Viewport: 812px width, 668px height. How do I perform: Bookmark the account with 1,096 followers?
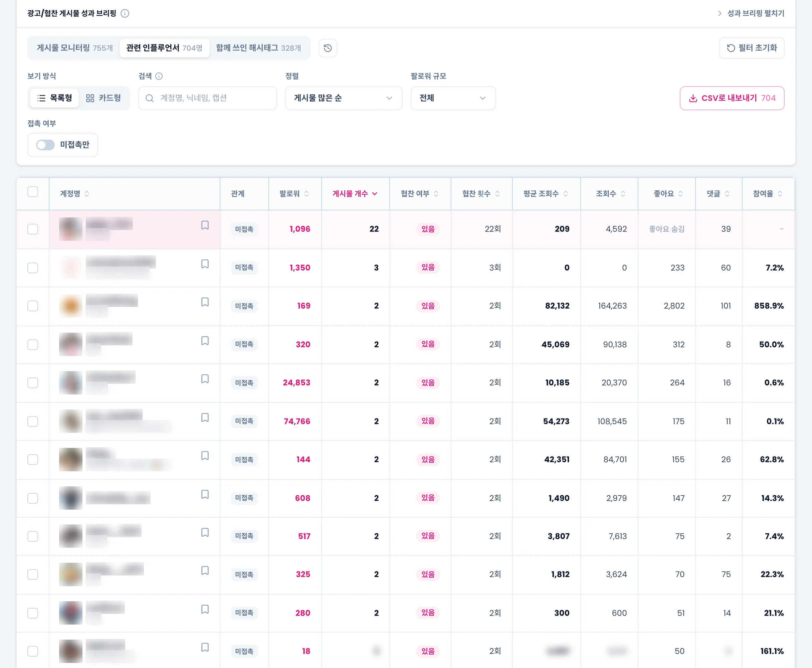click(x=205, y=225)
